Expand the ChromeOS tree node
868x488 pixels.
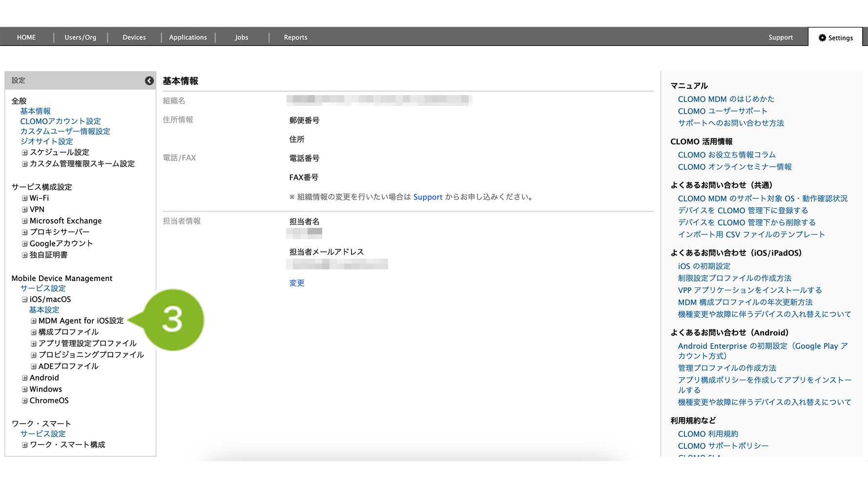click(24, 401)
